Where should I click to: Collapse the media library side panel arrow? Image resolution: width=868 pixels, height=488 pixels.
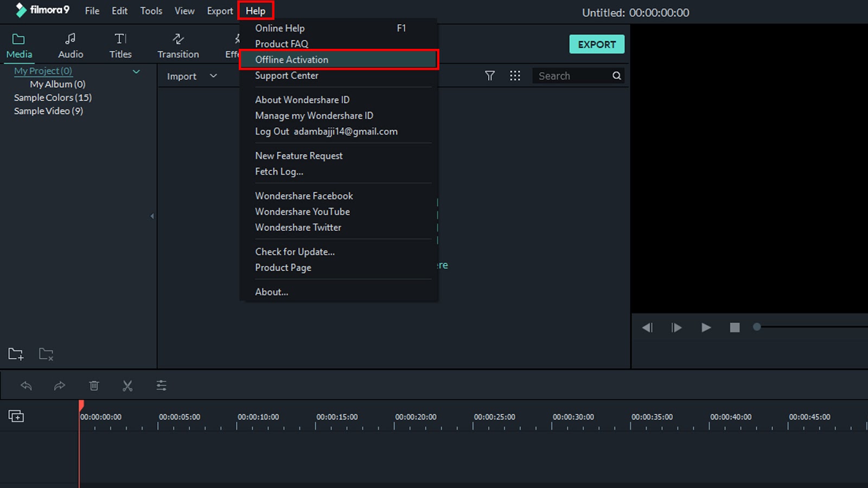tap(152, 216)
